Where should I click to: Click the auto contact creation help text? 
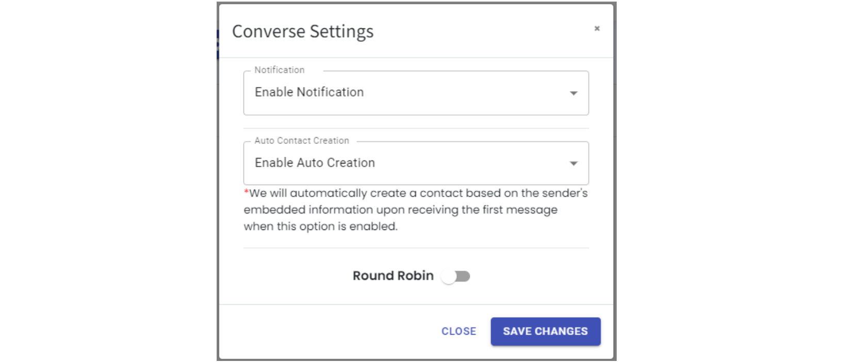pyautogui.click(x=418, y=193)
